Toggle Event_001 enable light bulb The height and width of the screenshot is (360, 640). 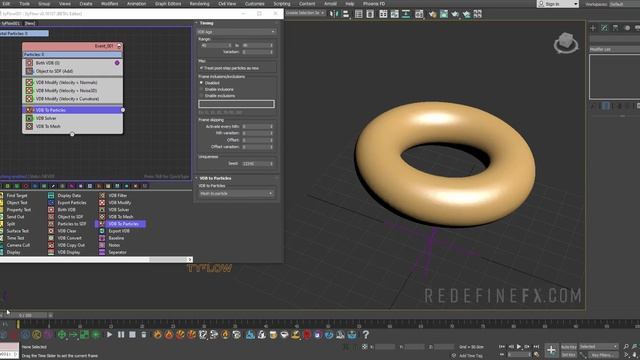point(119,46)
